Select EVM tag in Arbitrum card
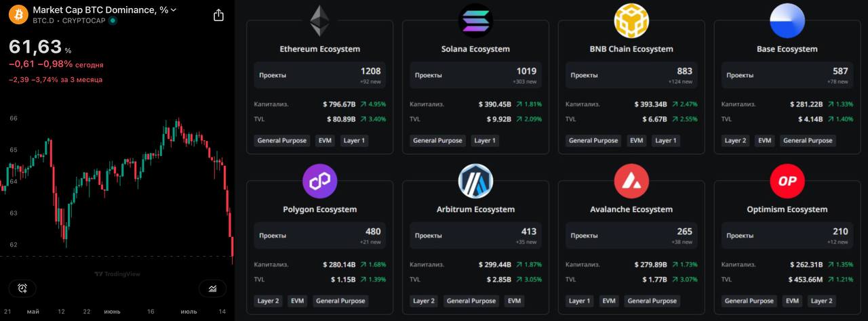Image resolution: width=868 pixels, height=321 pixels. click(515, 301)
